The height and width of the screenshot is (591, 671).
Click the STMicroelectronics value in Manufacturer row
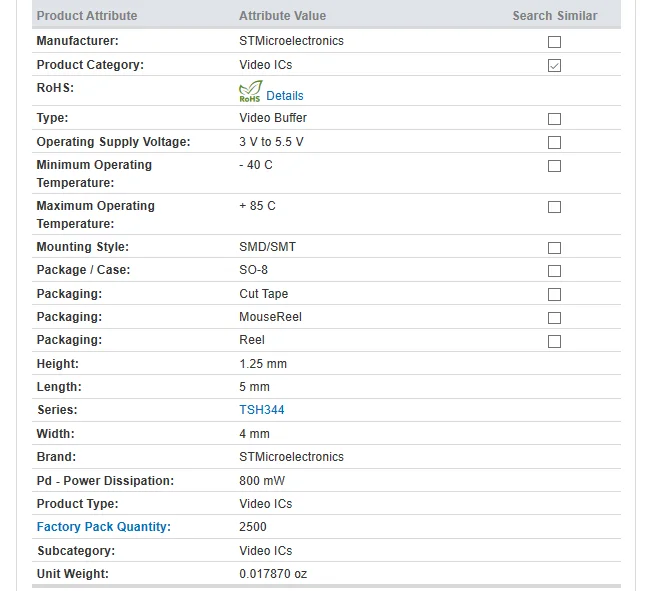click(x=291, y=41)
